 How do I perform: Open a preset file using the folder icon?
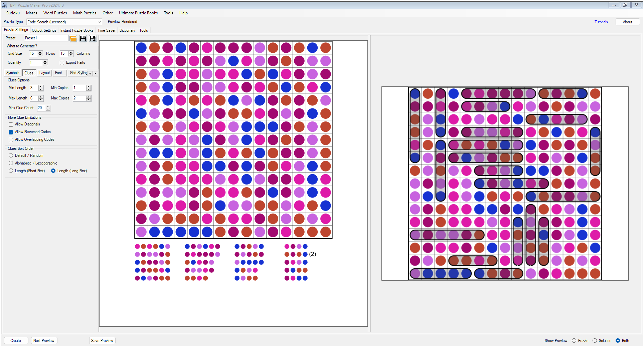coord(73,39)
